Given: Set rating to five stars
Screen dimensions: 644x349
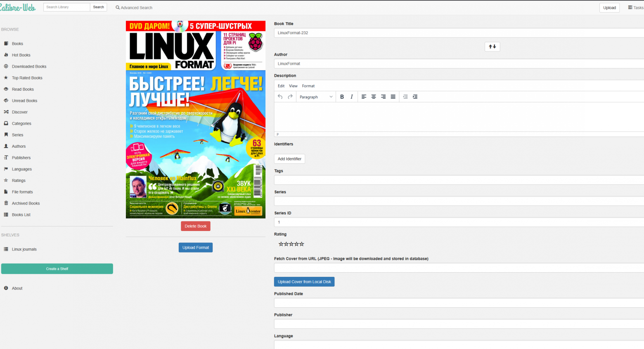Looking at the screenshot, I should coord(302,244).
